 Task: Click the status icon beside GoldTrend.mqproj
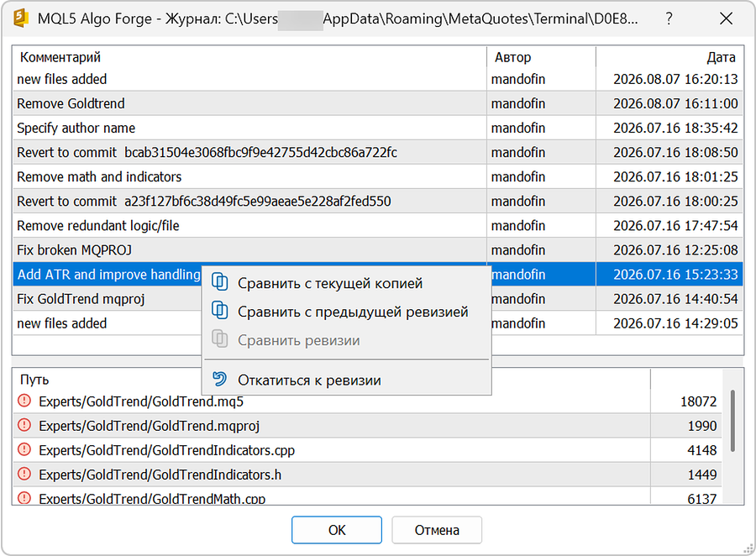24,425
